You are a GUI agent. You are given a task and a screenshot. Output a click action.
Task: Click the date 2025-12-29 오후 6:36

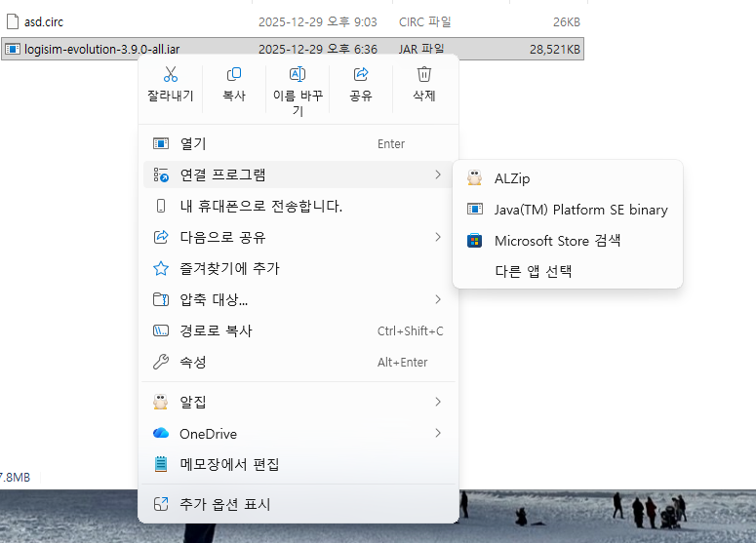pos(318,49)
